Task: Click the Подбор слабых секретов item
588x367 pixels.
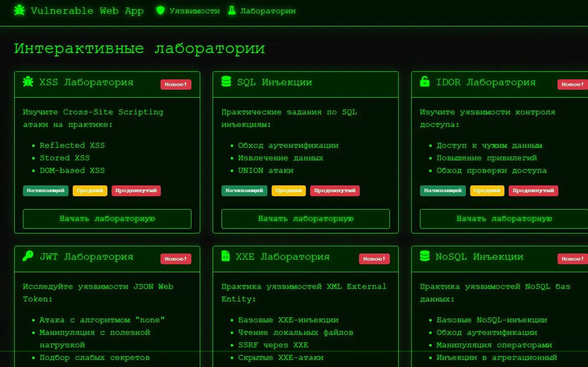Action: pos(95,357)
